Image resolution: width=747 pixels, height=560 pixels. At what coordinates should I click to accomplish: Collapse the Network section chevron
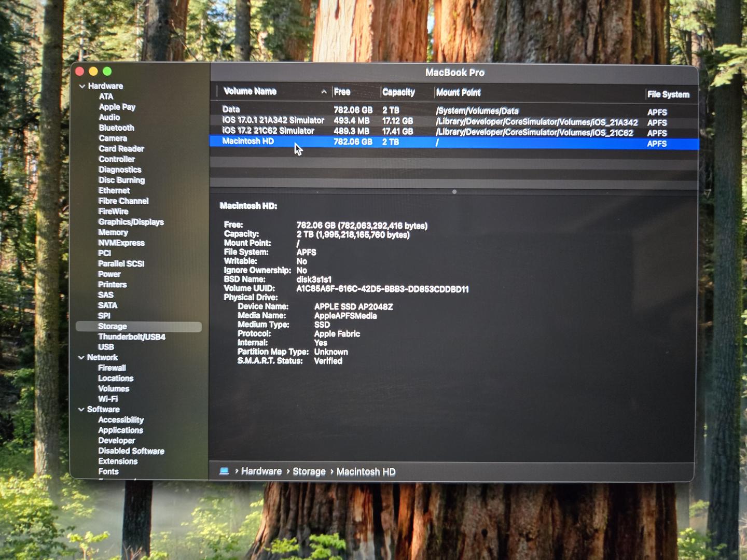(x=81, y=357)
